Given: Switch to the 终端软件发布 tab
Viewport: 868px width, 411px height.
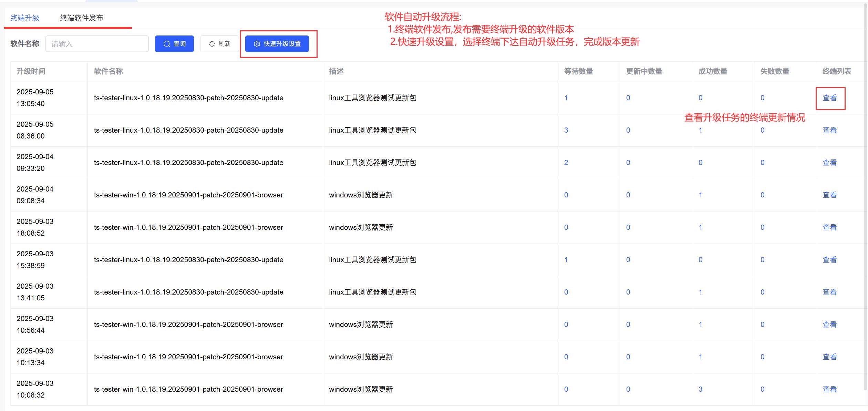Looking at the screenshot, I should pyautogui.click(x=81, y=18).
